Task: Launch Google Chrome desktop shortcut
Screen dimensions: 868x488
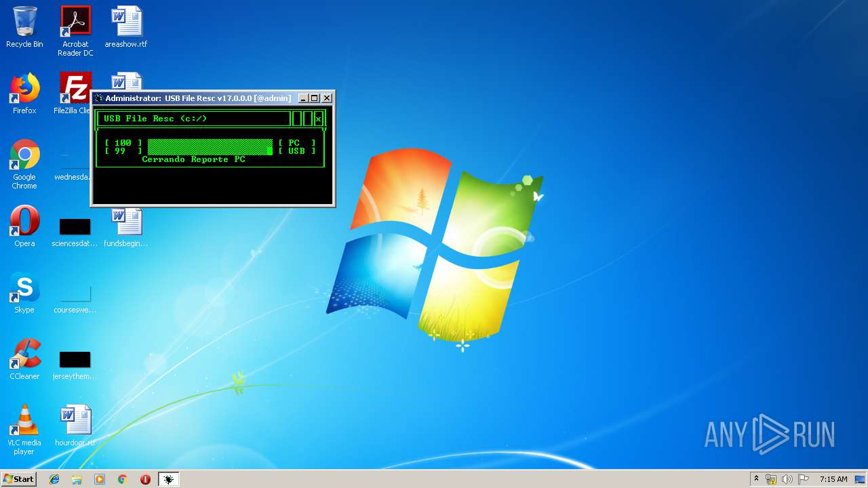Action: 24,164
